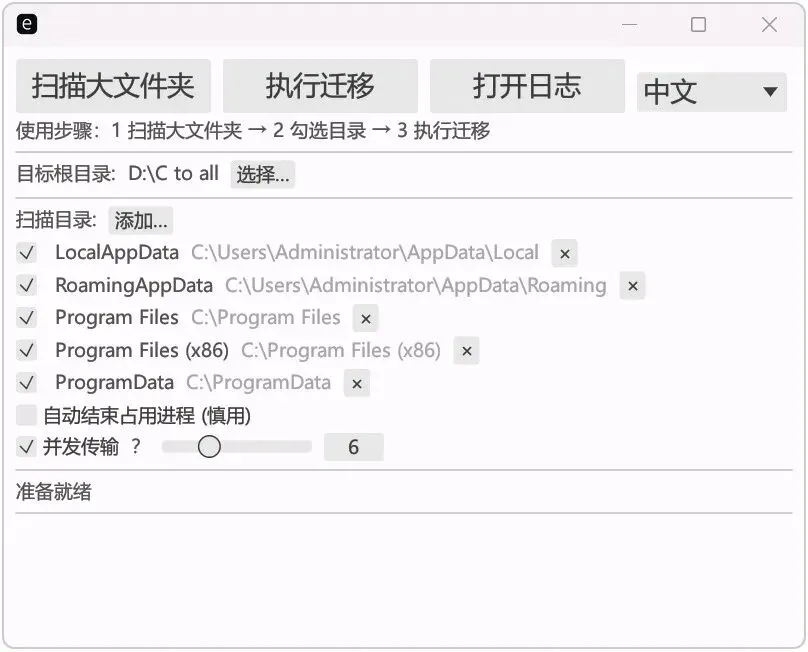Uncheck the ProgramData directory checkbox
This screenshot has height=652, width=808.
(x=26, y=383)
